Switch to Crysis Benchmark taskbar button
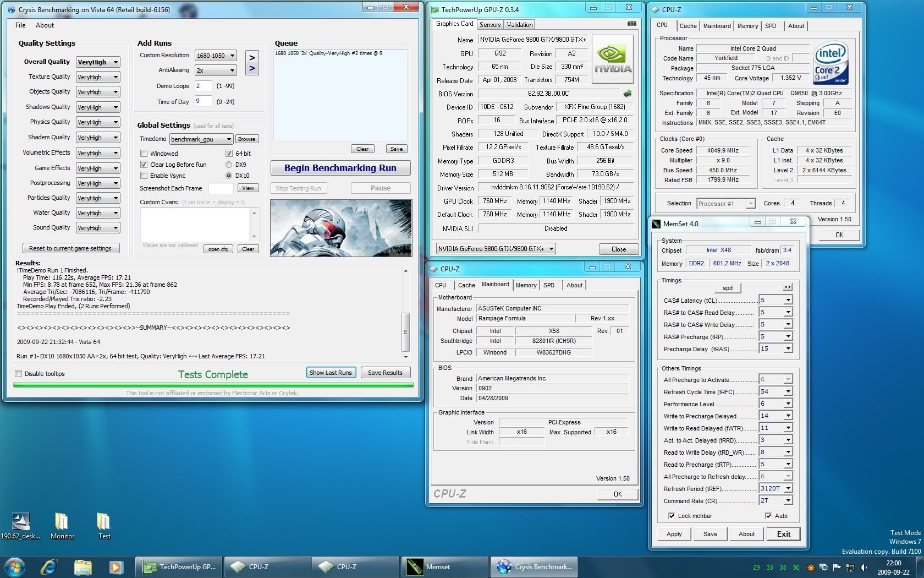This screenshot has width=924, height=578. pos(533,566)
